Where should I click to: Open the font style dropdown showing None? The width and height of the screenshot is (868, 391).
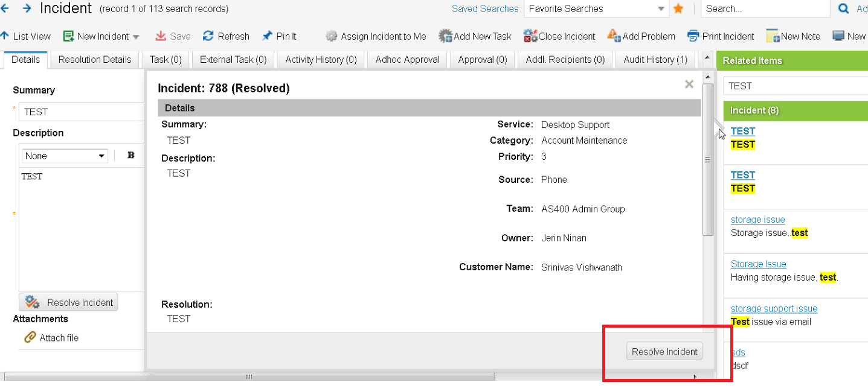click(x=64, y=155)
